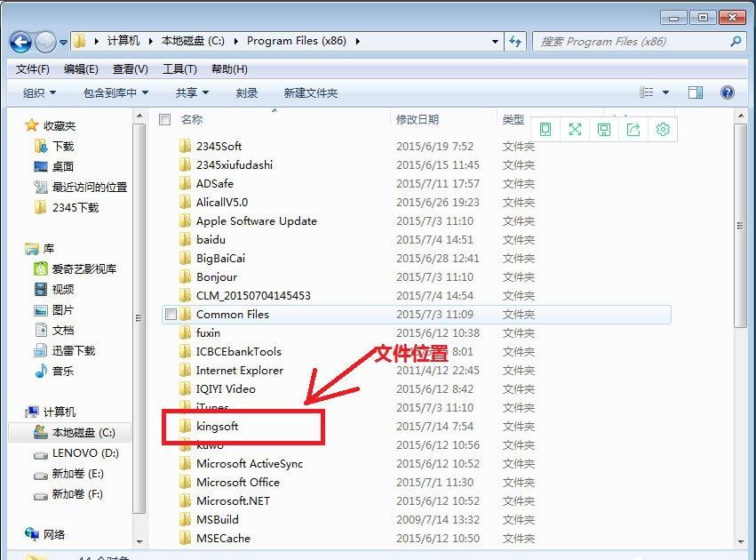Open the File (文件) menu
This screenshot has height=560, width=756.
[32, 69]
